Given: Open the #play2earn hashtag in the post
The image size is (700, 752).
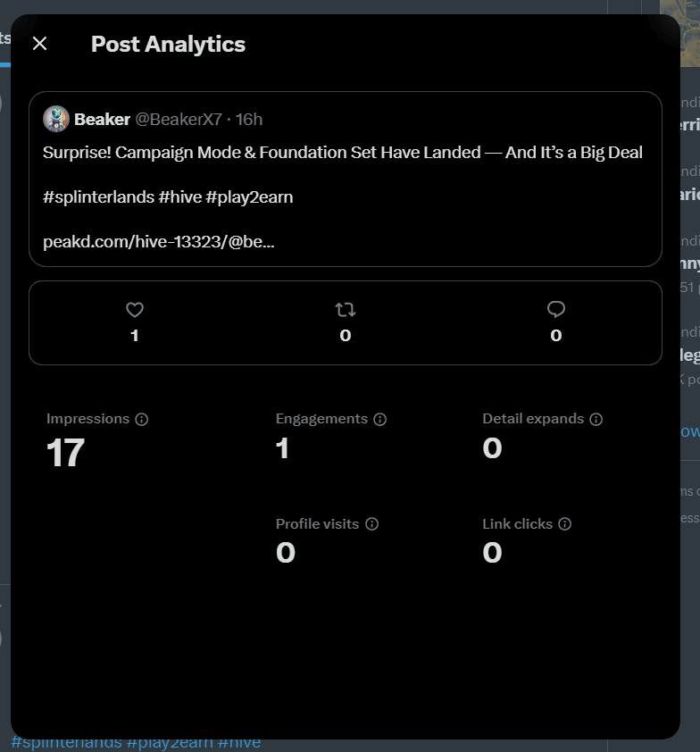Looking at the screenshot, I should pos(249,197).
